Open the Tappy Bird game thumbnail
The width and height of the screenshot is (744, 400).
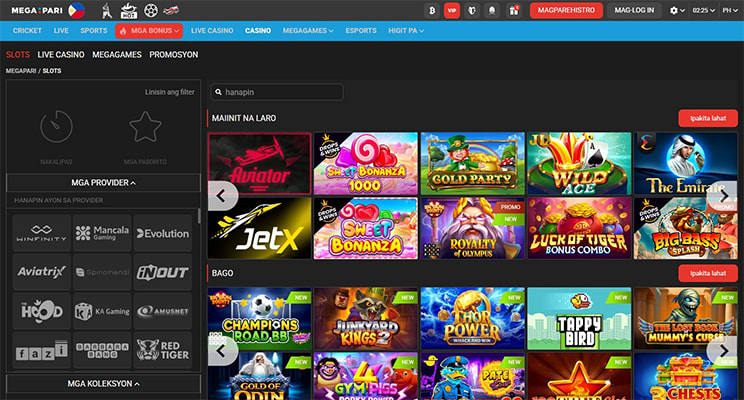(x=579, y=318)
